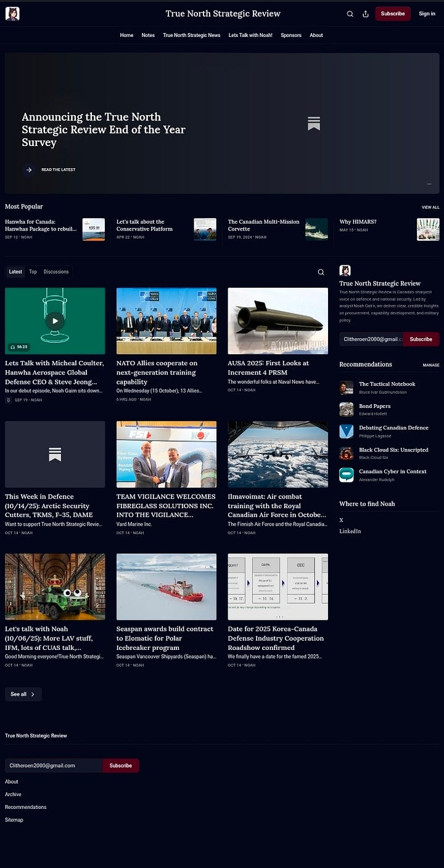
Task: Open the Notes nav item
Action: [148, 35]
